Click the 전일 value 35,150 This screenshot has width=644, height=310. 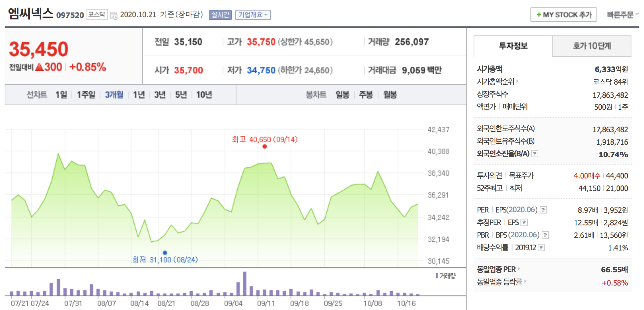188,42
